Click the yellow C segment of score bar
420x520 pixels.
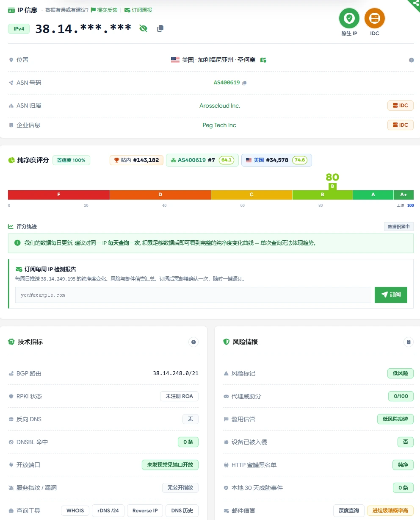coord(251,195)
